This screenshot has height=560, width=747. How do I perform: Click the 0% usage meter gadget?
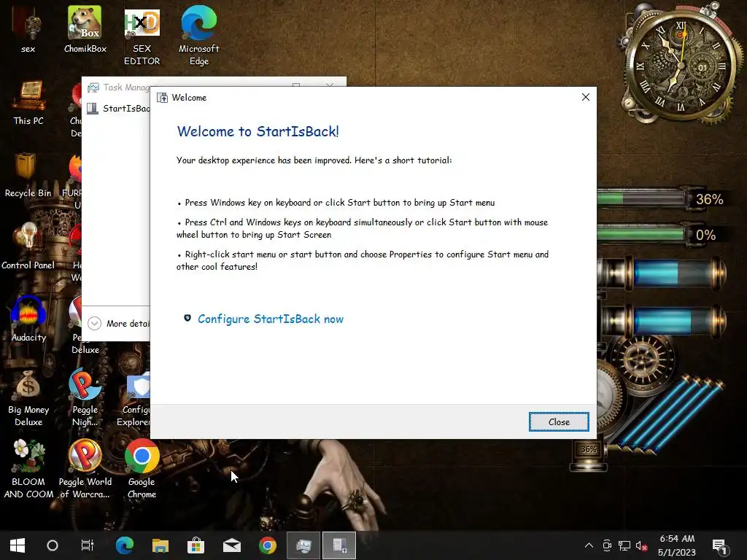[659, 234]
